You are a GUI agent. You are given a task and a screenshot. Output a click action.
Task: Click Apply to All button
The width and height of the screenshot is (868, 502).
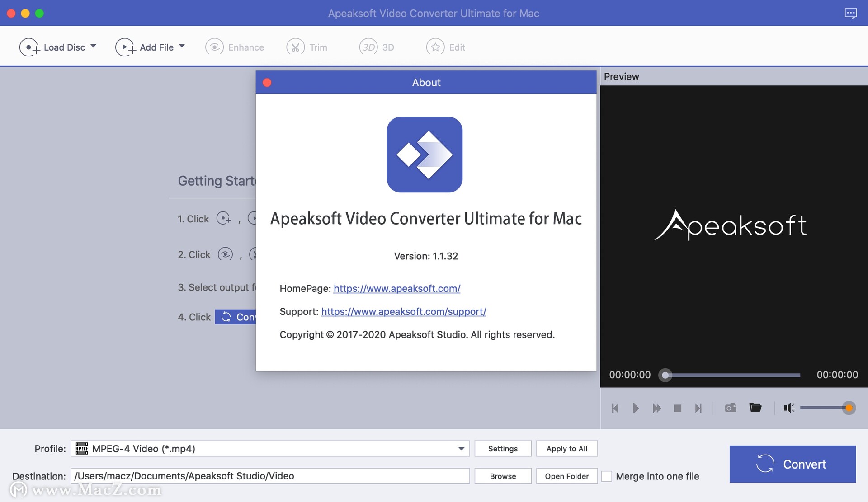coord(567,449)
